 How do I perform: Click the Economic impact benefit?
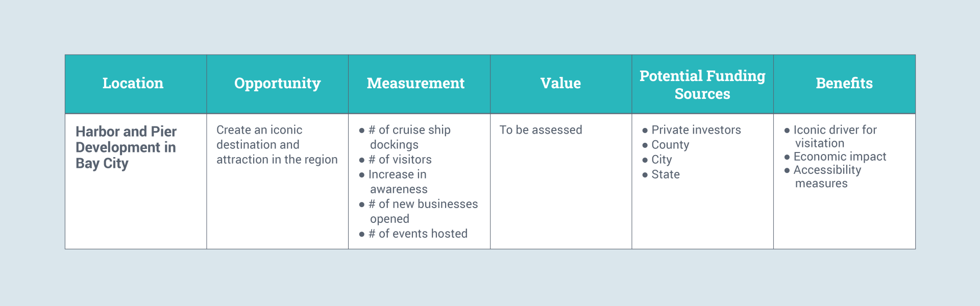(x=840, y=157)
